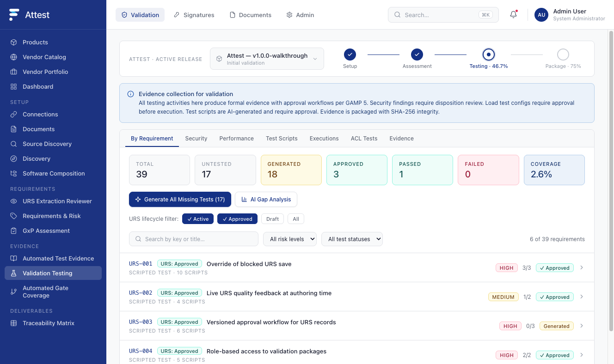
Task: Click the info icon in evidence banner
Action: [131, 94]
